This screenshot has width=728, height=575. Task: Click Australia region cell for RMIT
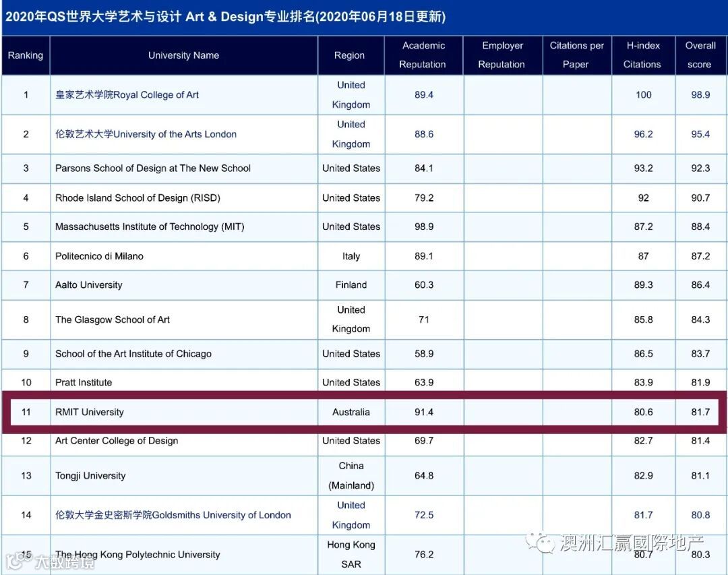351,412
